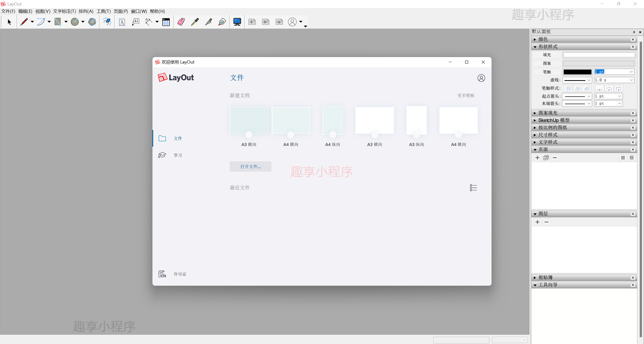
Task: Open 起点箭头 start arrow dropdown
Action: click(x=577, y=96)
